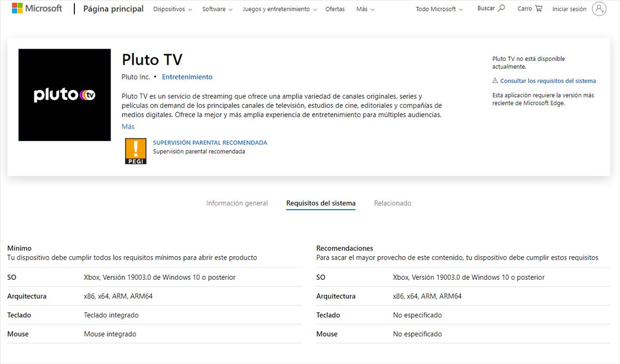
Task: Expand the Todo Microsoft menu
Action: pos(439,9)
